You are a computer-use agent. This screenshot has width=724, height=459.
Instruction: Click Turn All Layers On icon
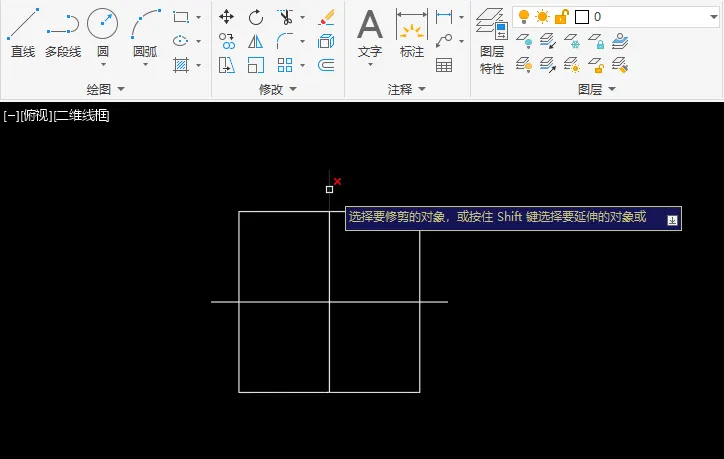pyautogui.click(x=524, y=65)
